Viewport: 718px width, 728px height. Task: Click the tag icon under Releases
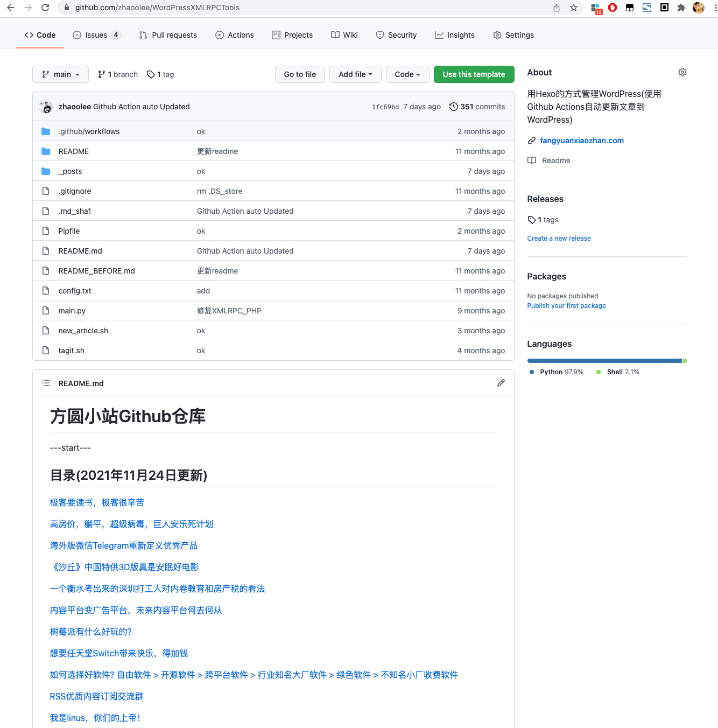point(532,220)
